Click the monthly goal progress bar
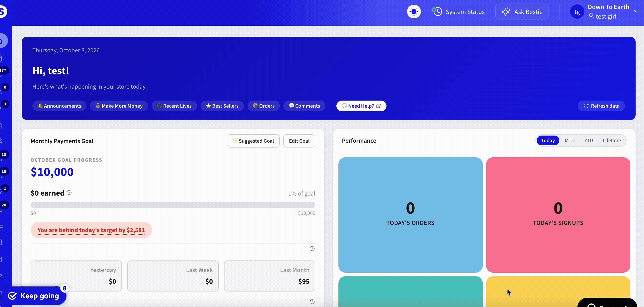Image resolution: width=644 pixels, height=307 pixels. coord(173,205)
